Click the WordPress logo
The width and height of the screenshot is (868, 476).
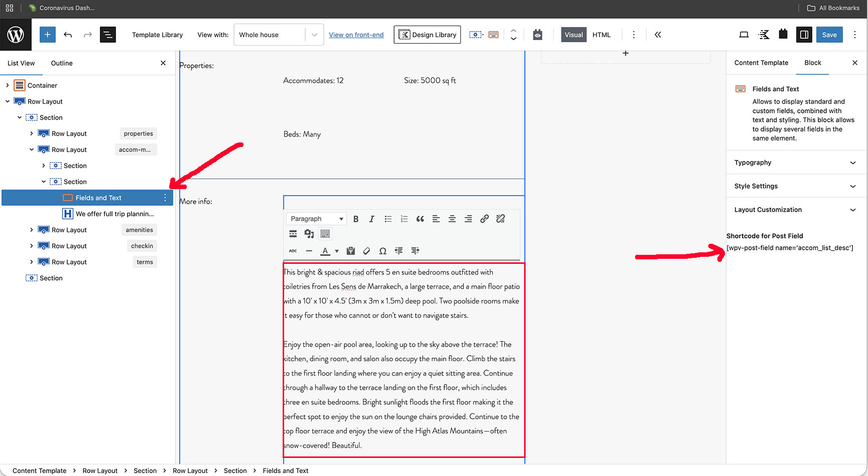coord(16,35)
